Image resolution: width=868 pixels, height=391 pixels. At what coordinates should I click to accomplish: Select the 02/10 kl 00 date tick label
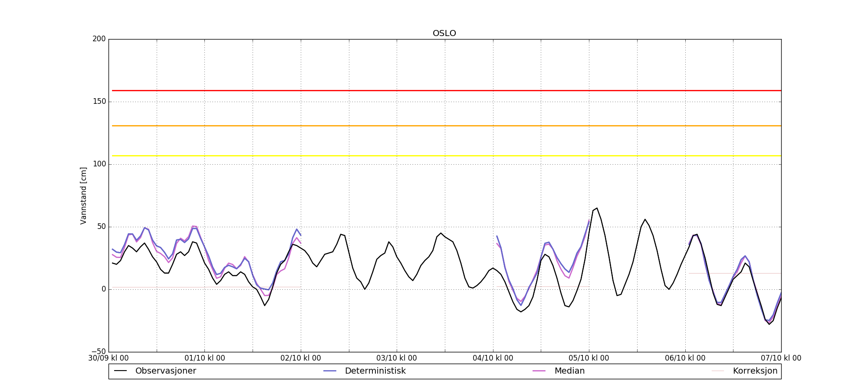[x=301, y=358]
